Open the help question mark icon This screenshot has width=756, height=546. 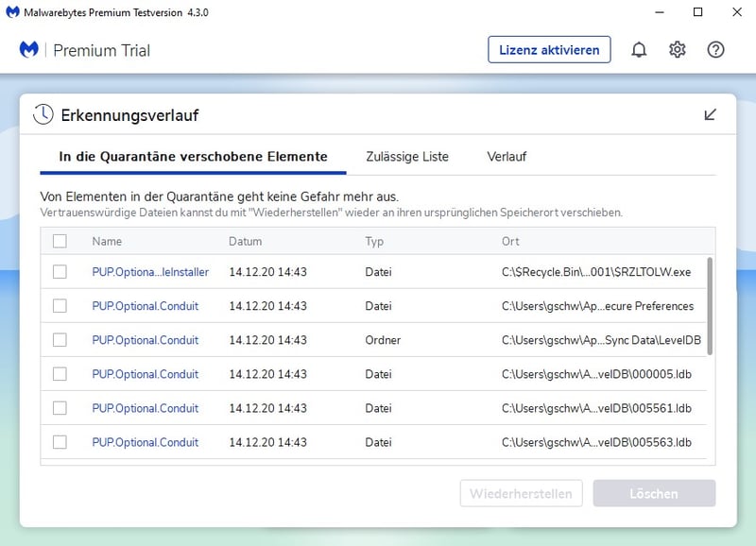click(715, 50)
